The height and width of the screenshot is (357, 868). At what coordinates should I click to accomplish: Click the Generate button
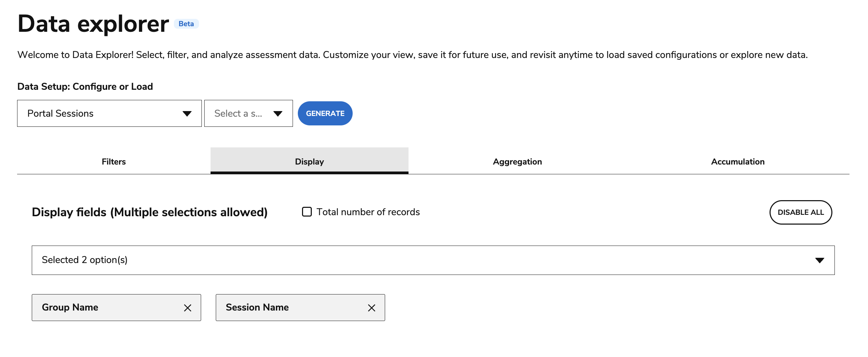click(325, 114)
